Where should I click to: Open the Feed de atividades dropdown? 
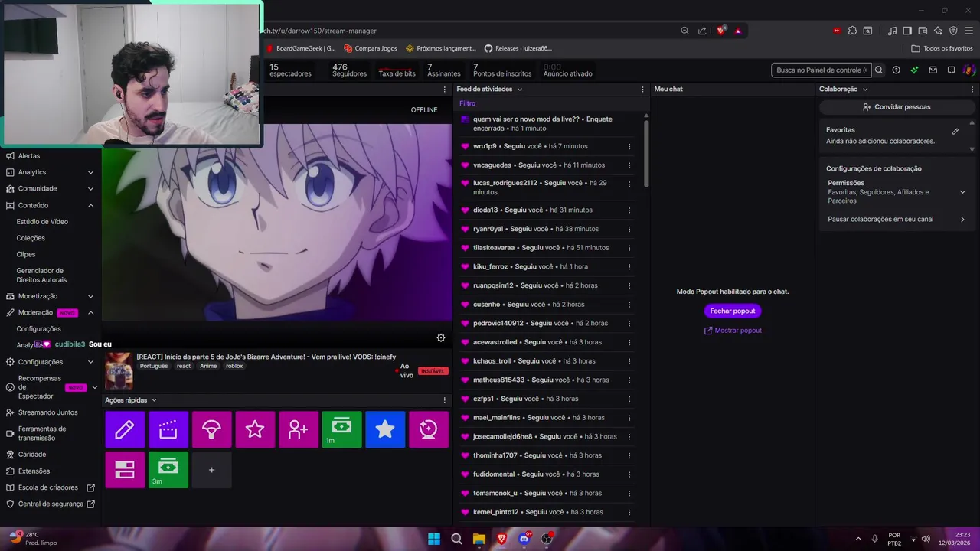tap(489, 89)
